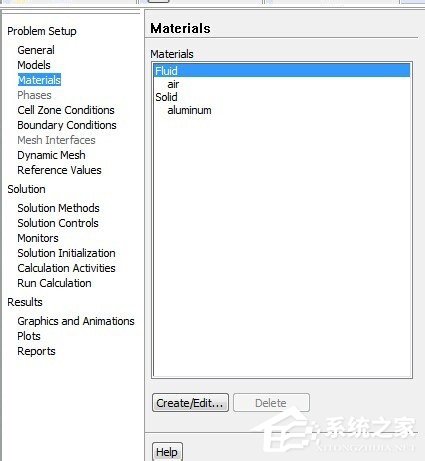
Task: Open Graphics and Animations
Action: (76, 321)
